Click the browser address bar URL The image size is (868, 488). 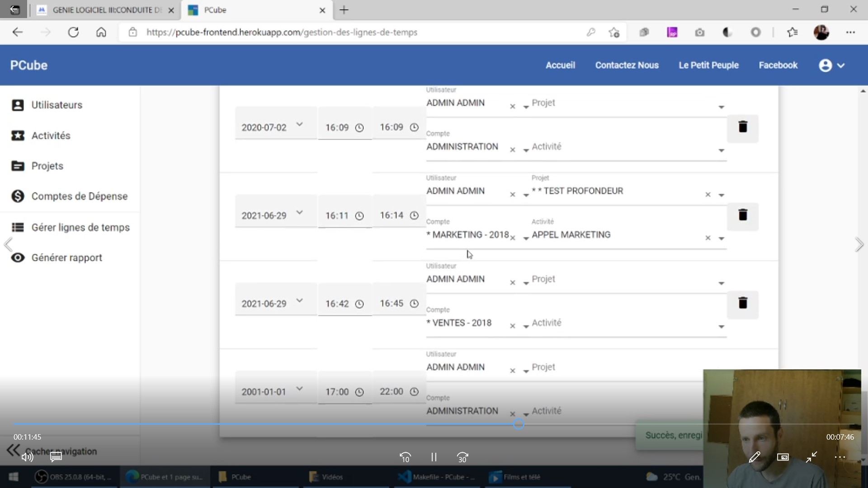[282, 32]
